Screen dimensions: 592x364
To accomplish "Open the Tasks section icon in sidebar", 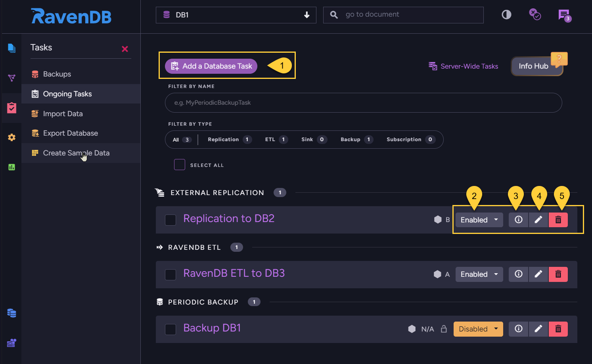I will 11,107.
